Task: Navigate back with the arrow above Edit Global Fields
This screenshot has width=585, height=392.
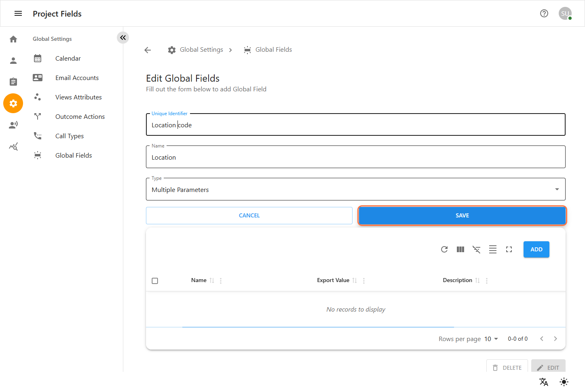Action: point(148,50)
